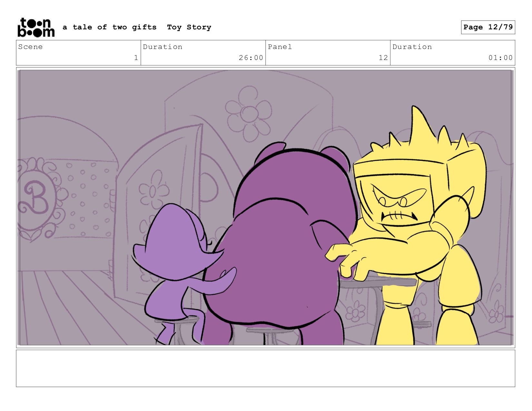This screenshot has height=411, width=532.
Task: Click the 'Panel' header label
Action: tap(280, 47)
